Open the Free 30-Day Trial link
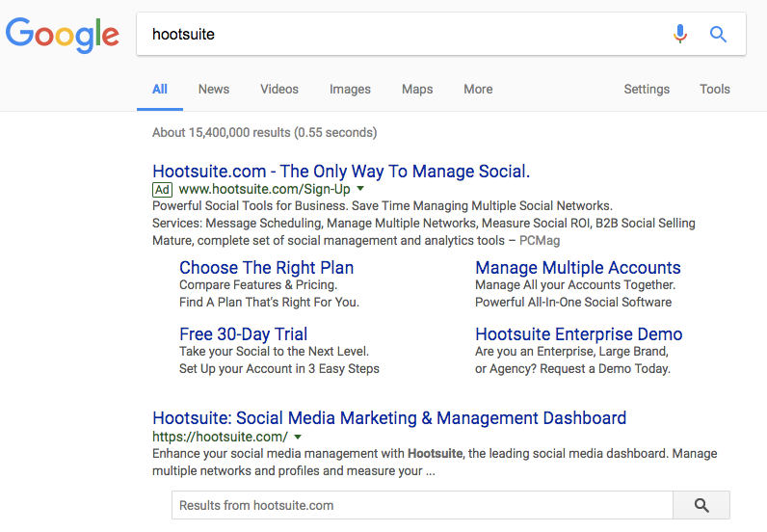The image size is (767, 532). [244, 334]
